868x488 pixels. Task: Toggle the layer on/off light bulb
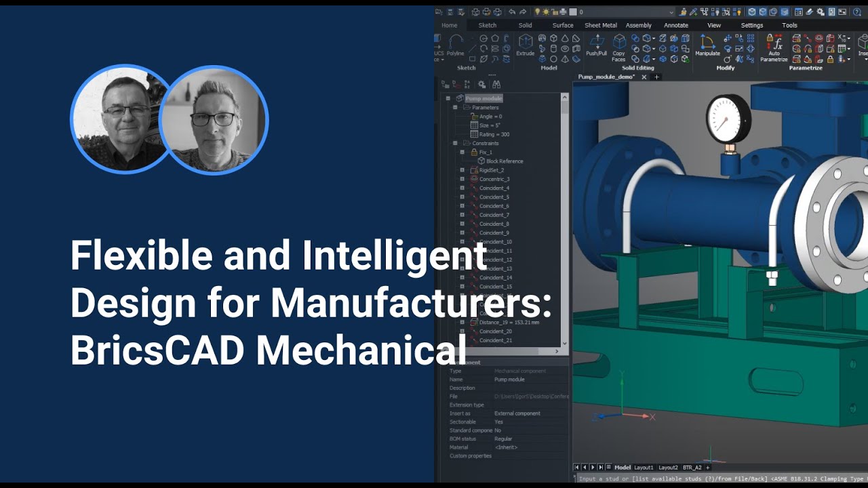tap(537, 12)
